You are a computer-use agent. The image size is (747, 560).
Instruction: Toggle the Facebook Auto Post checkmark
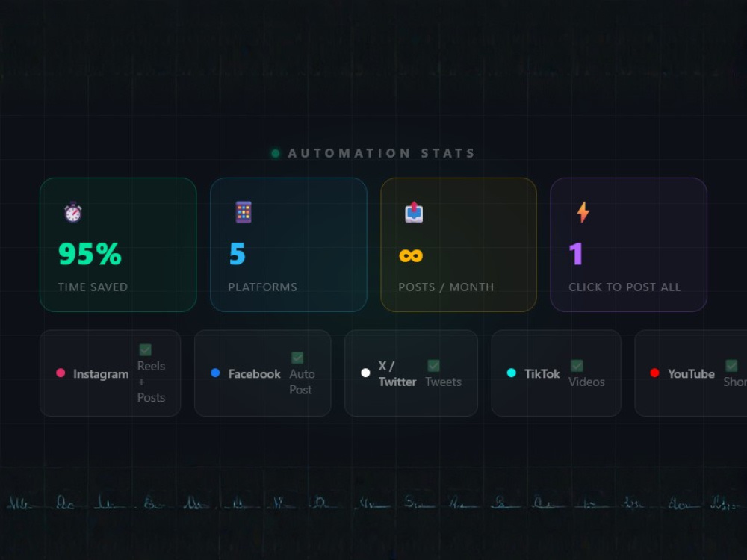pyautogui.click(x=297, y=358)
